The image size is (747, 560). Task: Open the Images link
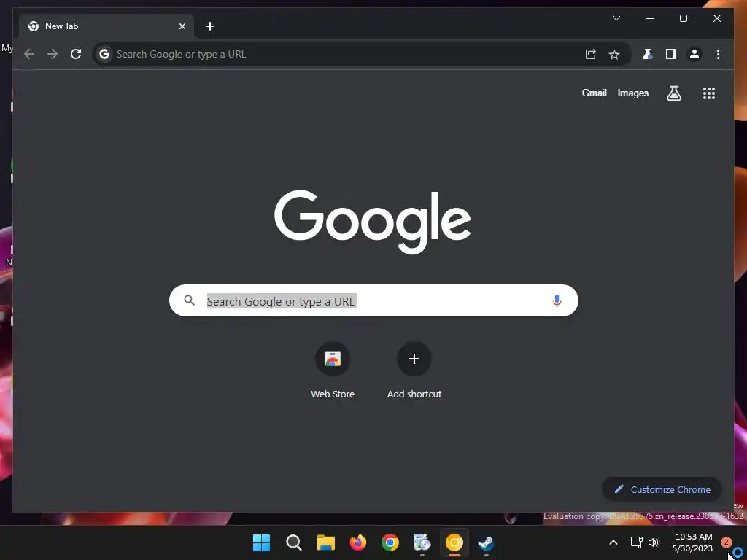click(x=632, y=93)
